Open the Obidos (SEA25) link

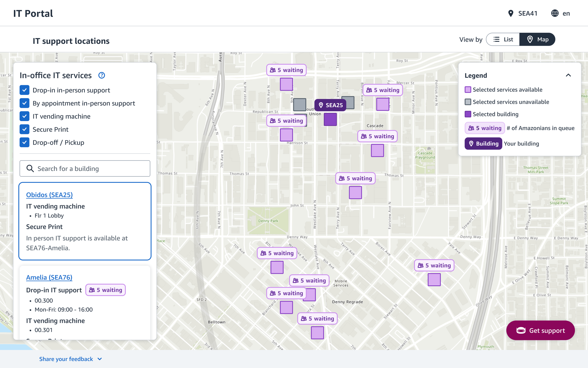49,195
